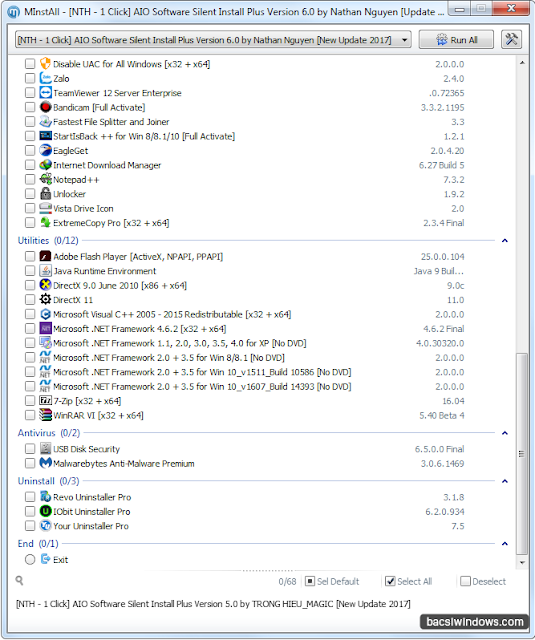Click the ExtremeCopy Pro icon
Viewport: 535px width, 640px height.
[x=45, y=222]
